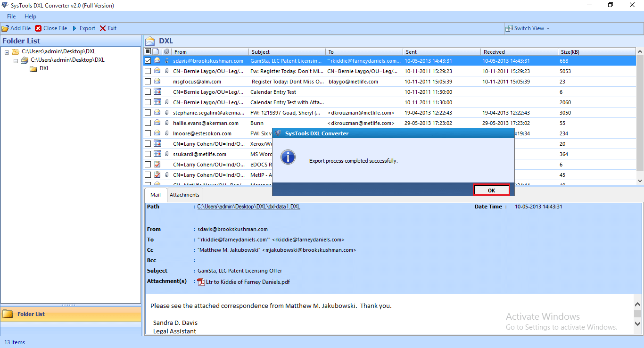644x348 pixels.
Task: Click the open folder icon of top tree node
Action: [16, 51]
